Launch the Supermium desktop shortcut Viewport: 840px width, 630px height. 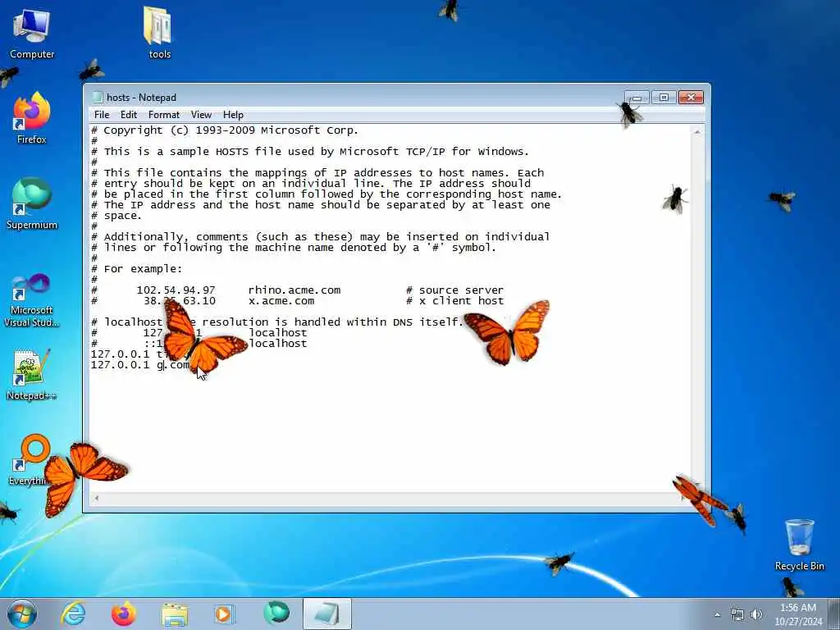click(32, 203)
